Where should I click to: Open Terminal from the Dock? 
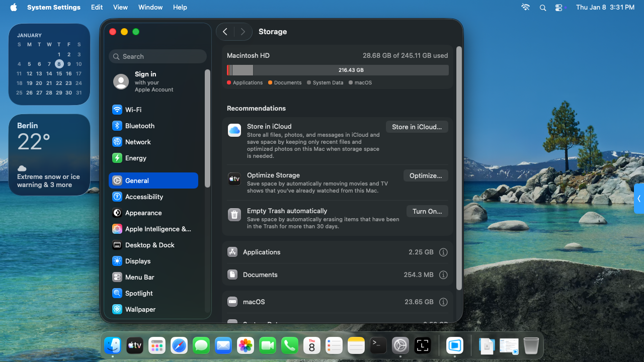378,345
